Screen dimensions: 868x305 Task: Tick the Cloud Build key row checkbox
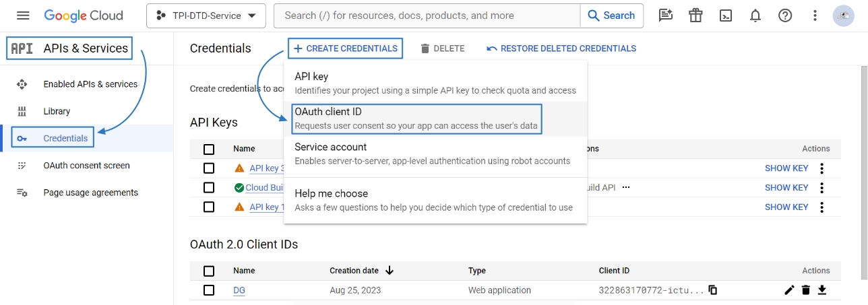209,187
